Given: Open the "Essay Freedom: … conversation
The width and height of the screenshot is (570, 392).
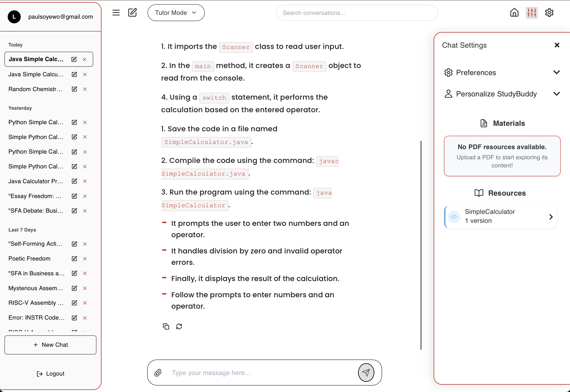Looking at the screenshot, I should coord(35,196).
